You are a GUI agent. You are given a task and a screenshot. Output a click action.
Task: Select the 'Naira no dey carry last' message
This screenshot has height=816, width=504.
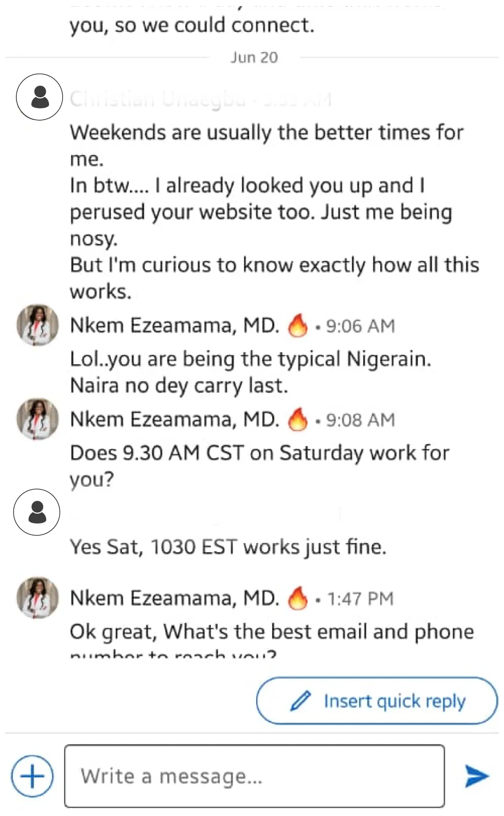coord(179,386)
